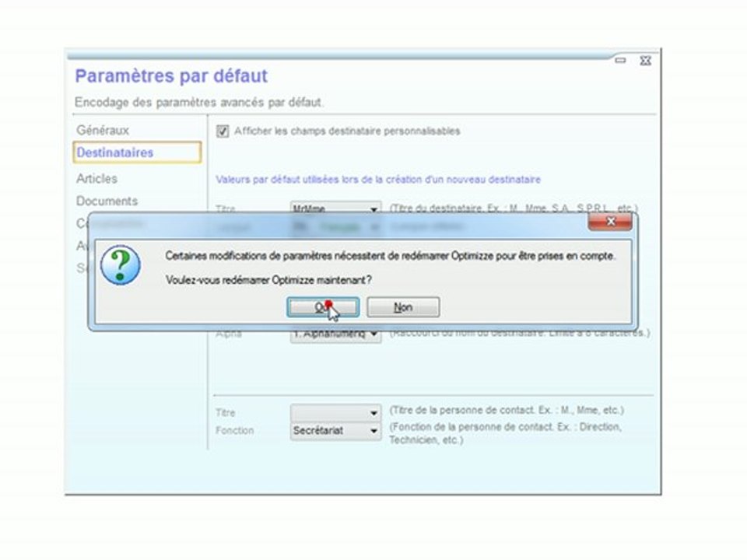Minimize the Paramètres par défaut window
747x560 pixels.
point(620,61)
